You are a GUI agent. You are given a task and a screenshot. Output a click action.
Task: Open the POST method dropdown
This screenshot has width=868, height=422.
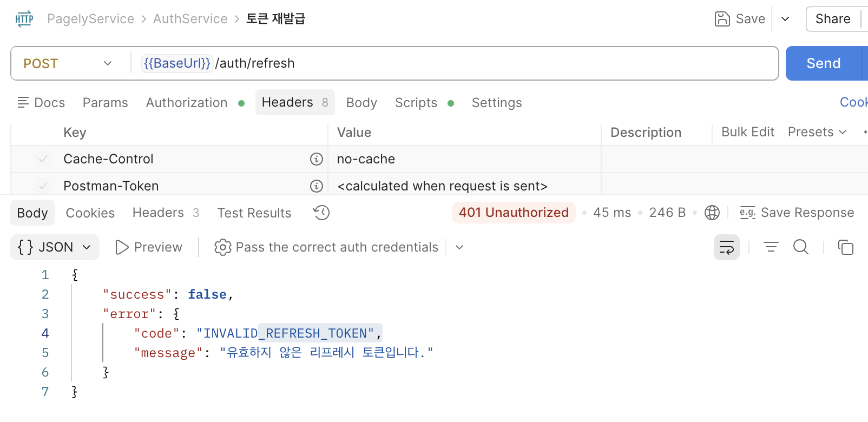pos(68,63)
